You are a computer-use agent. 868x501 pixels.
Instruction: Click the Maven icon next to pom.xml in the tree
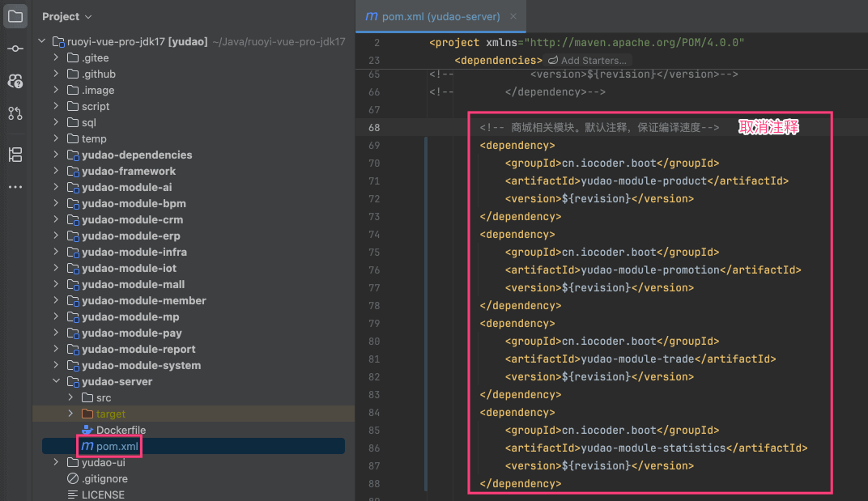(87, 446)
